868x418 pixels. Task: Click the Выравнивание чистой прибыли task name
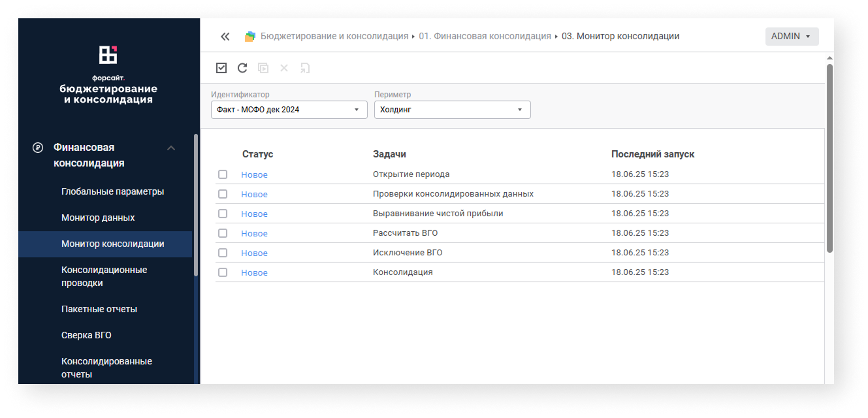coord(438,214)
